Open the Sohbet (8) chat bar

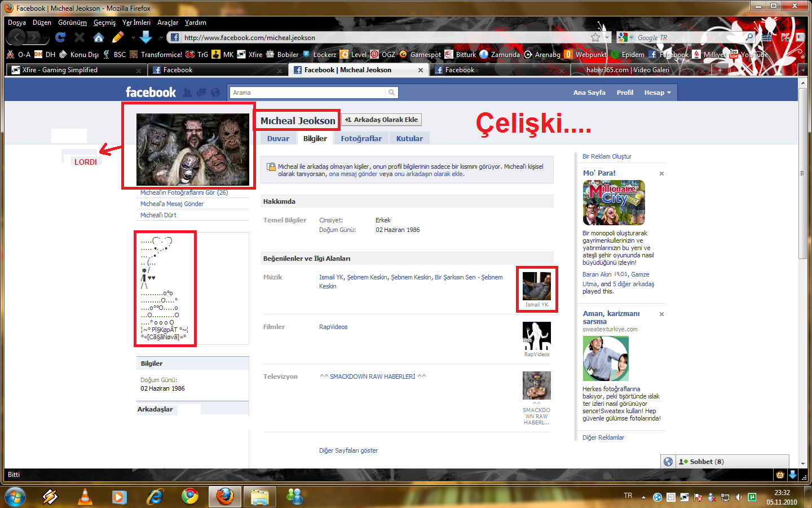pyautogui.click(x=732, y=462)
